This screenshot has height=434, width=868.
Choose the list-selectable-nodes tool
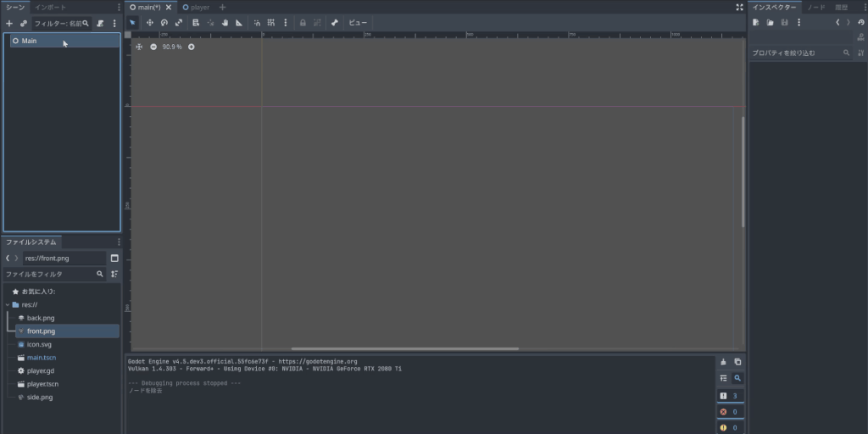click(196, 23)
